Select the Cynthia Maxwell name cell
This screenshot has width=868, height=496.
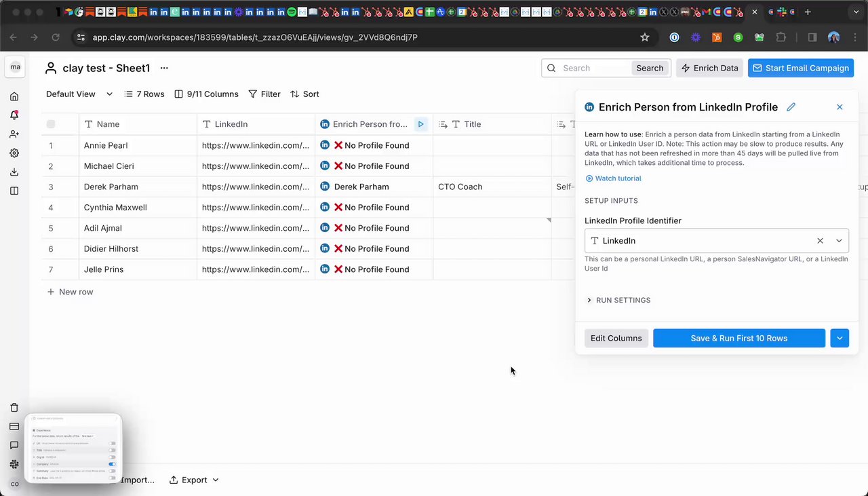pyautogui.click(x=138, y=207)
